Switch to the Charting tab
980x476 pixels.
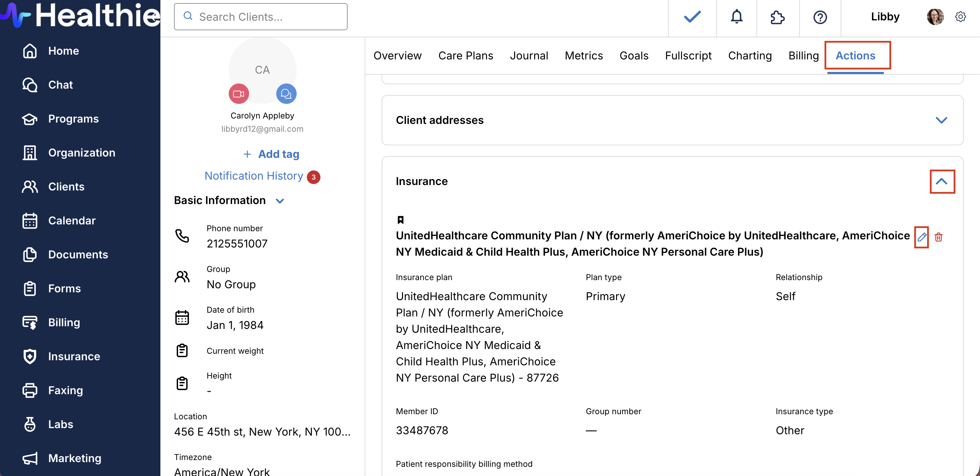pyautogui.click(x=750, y=55)
